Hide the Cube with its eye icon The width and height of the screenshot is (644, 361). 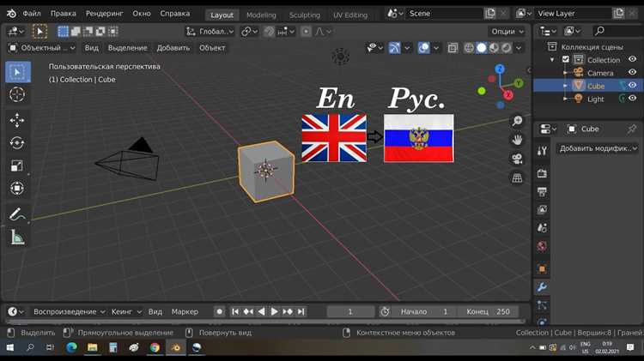point(633,86)
